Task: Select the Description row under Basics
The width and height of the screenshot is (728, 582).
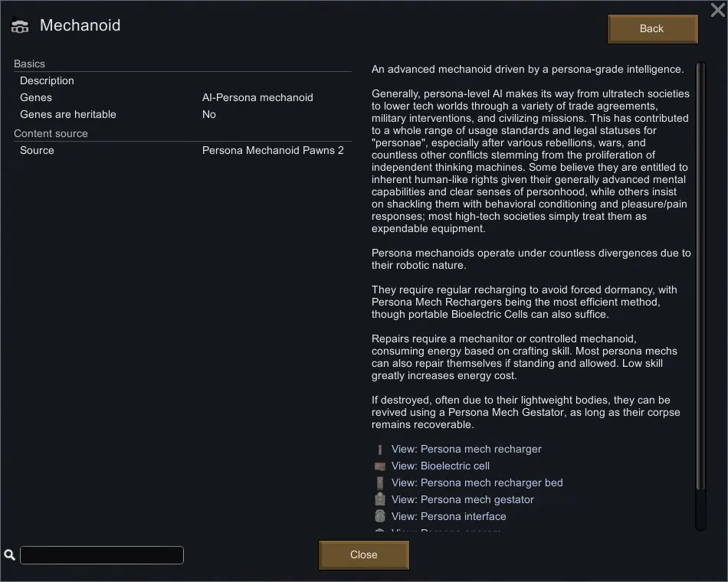Action: [x=182, y=81]
